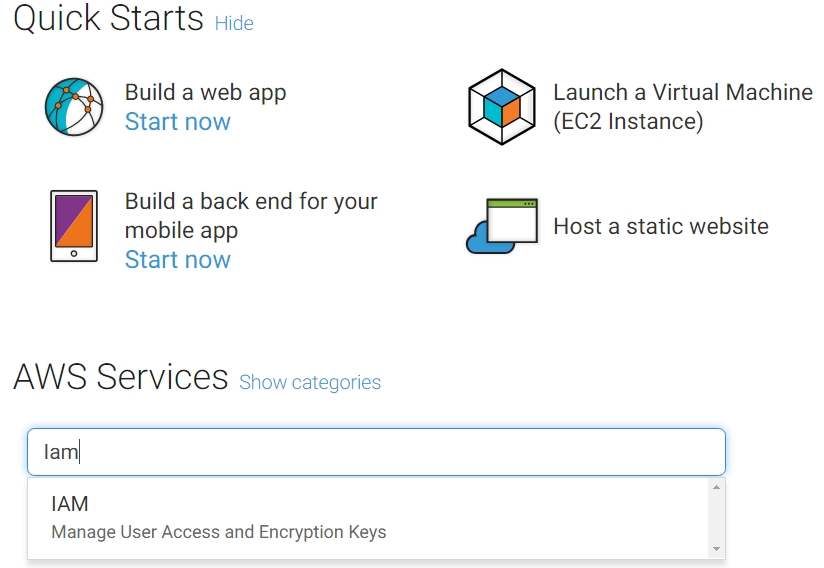Open the Host a static website quick start
This screenshot has width=824, height=568.
[661, 226]
